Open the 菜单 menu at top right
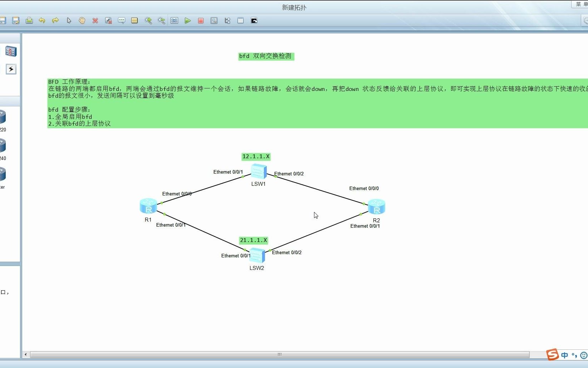The height and width of the screenshot is (368, 588). click(581, 4)
